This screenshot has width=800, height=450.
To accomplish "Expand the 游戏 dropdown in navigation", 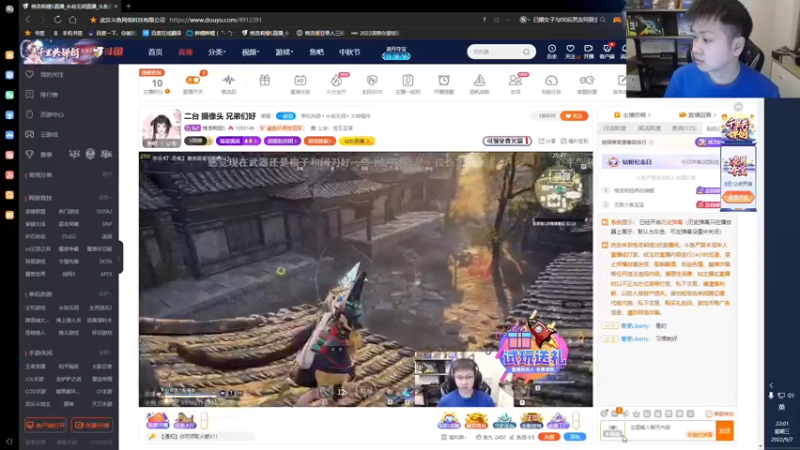I will coord(284,52).
